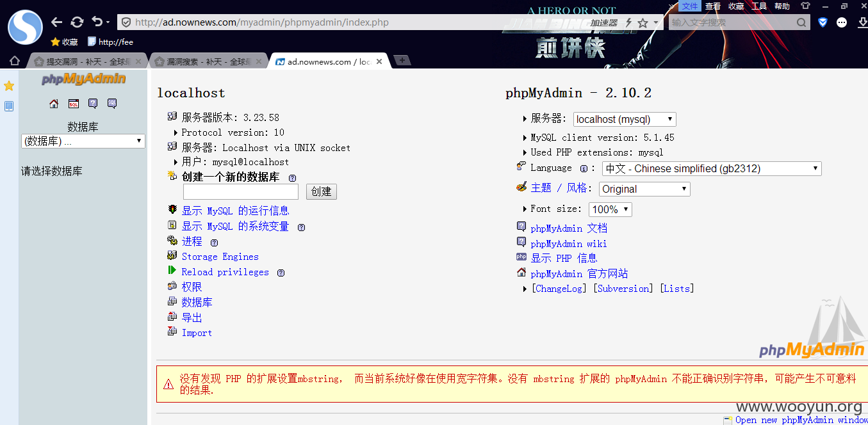868x425 pixels.
Task: Open 显示 PHP 信息 link
Action: tap(564, 259)
